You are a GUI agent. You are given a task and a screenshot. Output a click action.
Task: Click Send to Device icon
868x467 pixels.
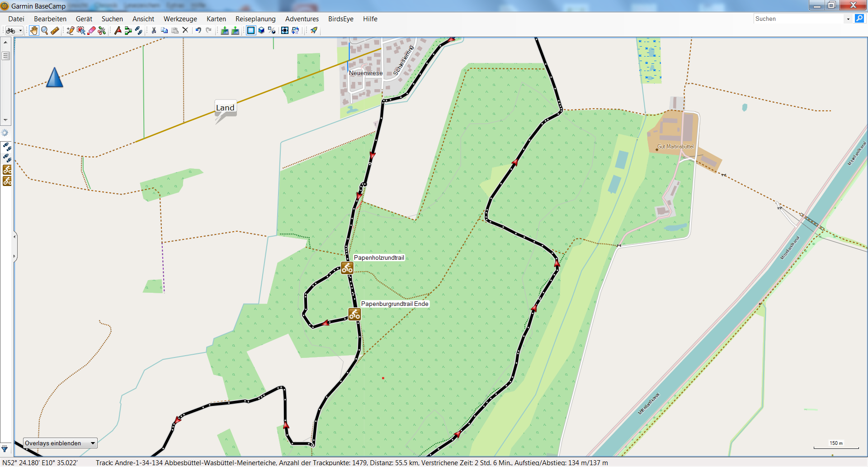click(x=225, y=30)
